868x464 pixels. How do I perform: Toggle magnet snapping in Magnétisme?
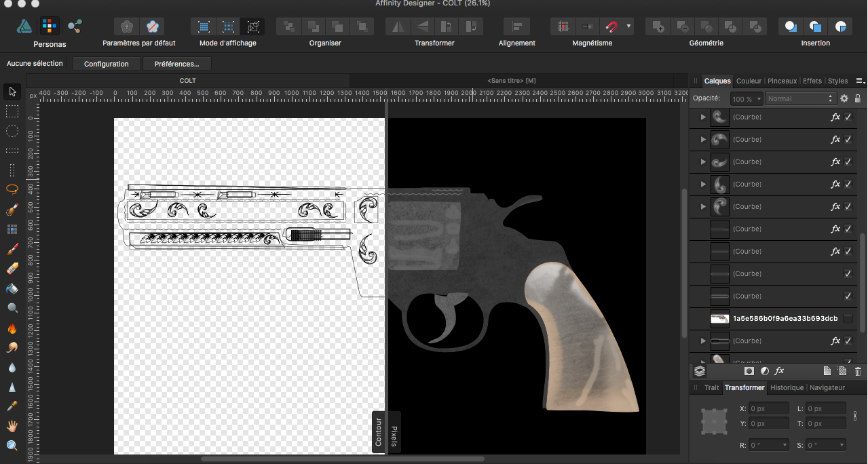[612, 26]
